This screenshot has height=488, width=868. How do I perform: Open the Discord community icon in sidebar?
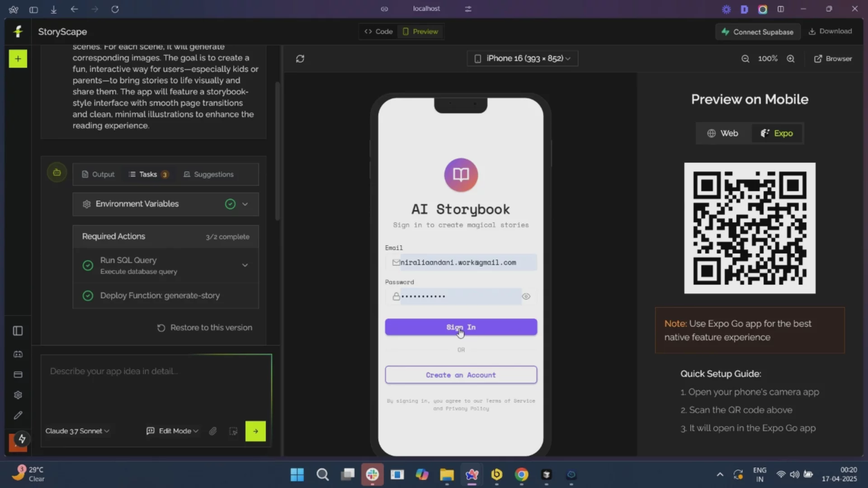tap(17, 355)
